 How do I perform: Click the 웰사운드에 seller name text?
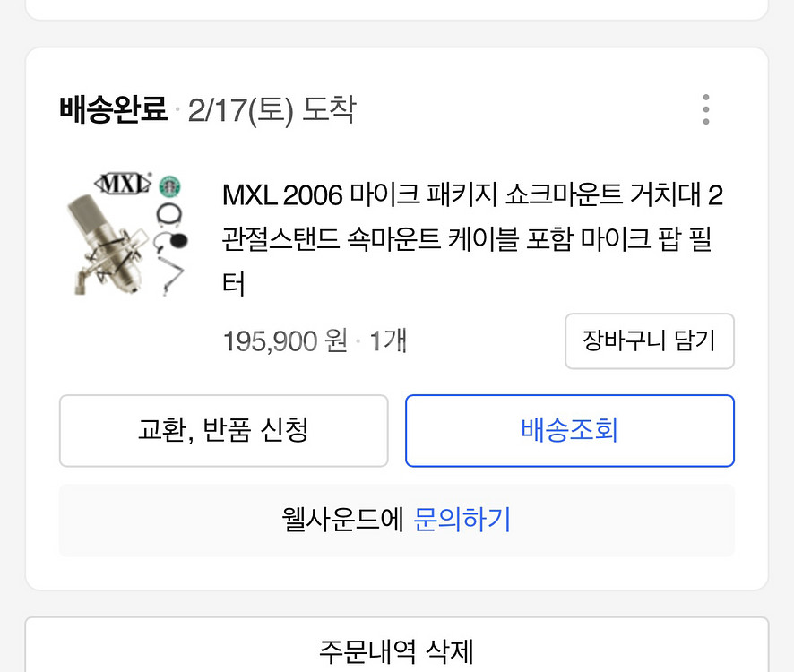tap(343, 520)
